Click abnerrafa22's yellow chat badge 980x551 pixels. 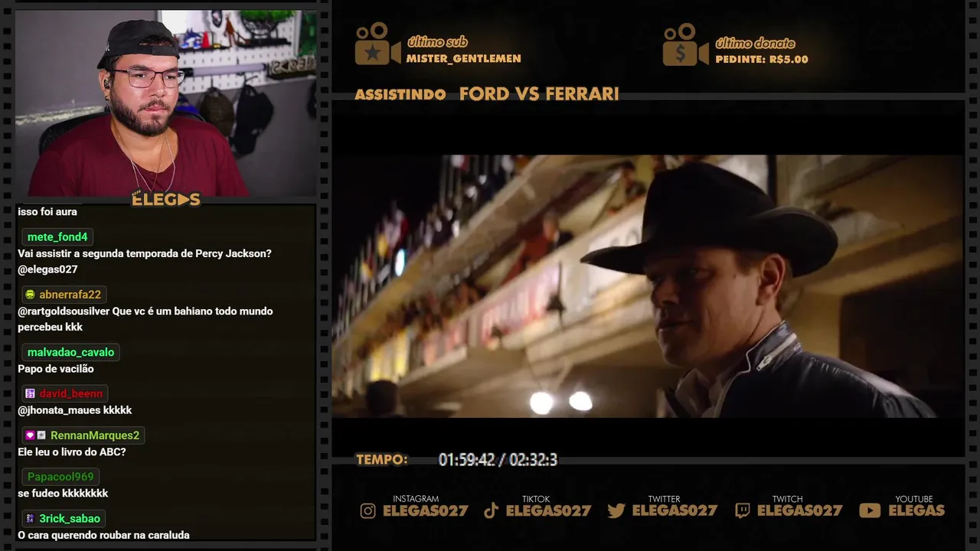click(x=30, y=295)
